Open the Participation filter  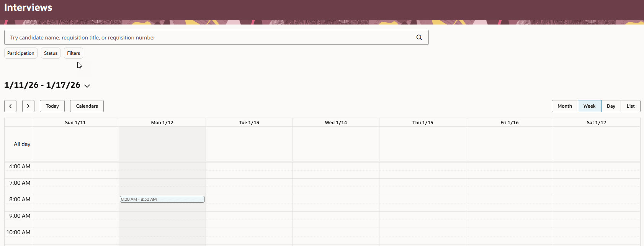(x=21, y=53)
